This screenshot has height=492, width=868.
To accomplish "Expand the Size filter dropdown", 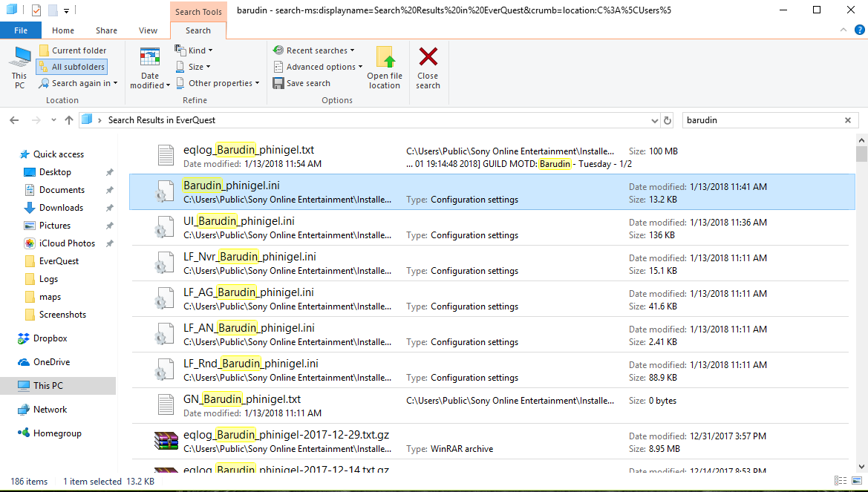I will tap(192, 67).
